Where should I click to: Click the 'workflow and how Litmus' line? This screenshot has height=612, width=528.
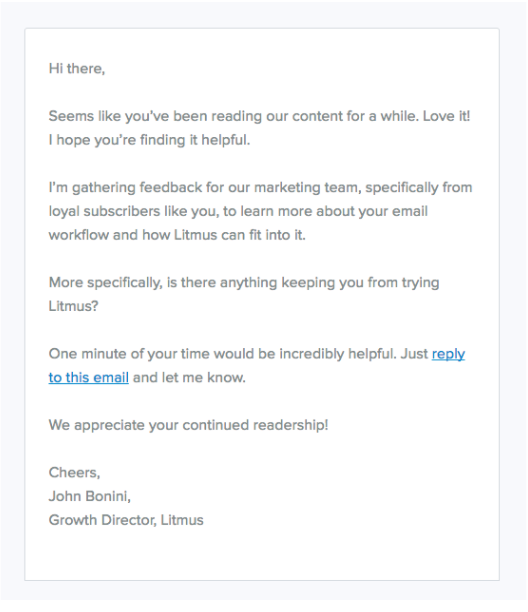pyautogui.click(x=177, y=235)
